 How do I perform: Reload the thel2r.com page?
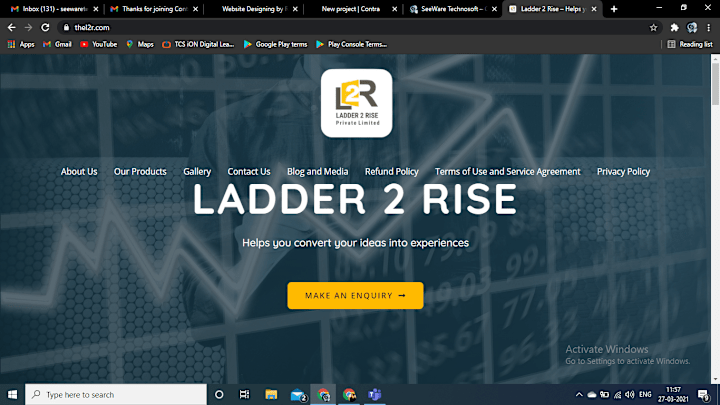[x=45, y=28]
